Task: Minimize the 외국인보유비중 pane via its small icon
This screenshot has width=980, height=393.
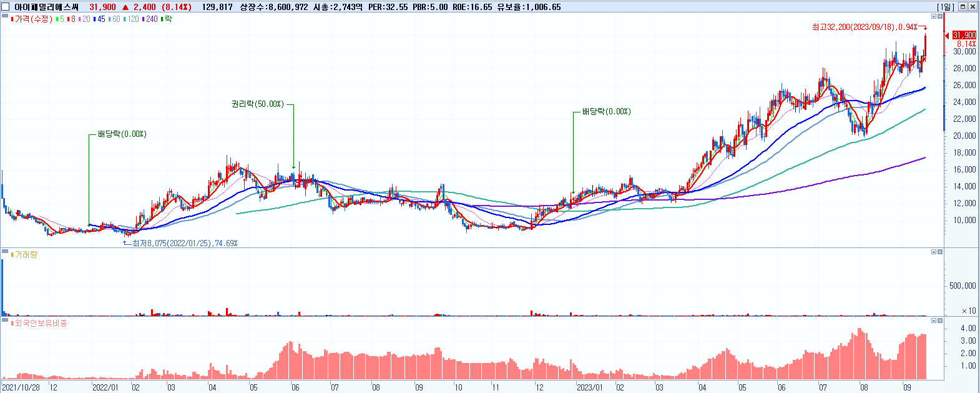Action: click(x=934, y=321)
